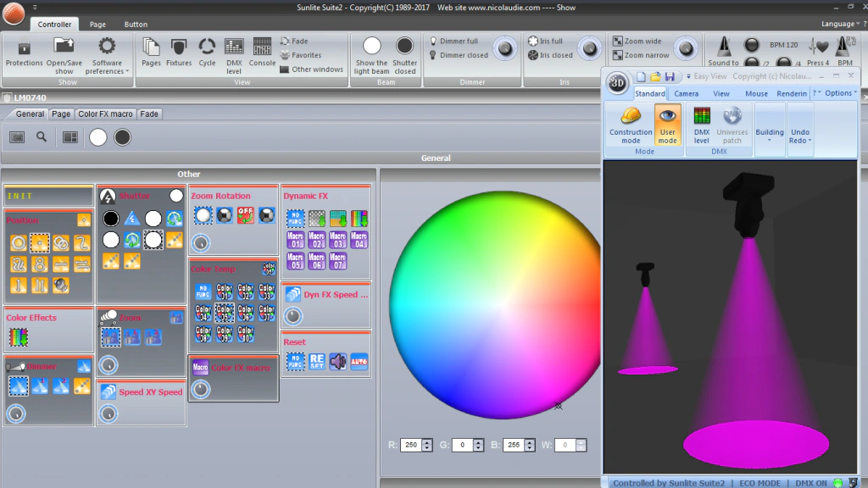Adjust the Dimmer group knob
The image size is (868, 488).
pos(505,48)
